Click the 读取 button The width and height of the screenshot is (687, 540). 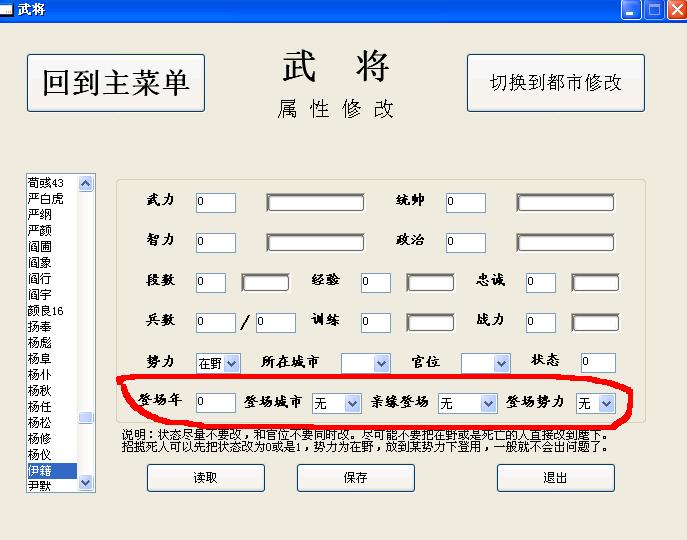coord(206,478)
